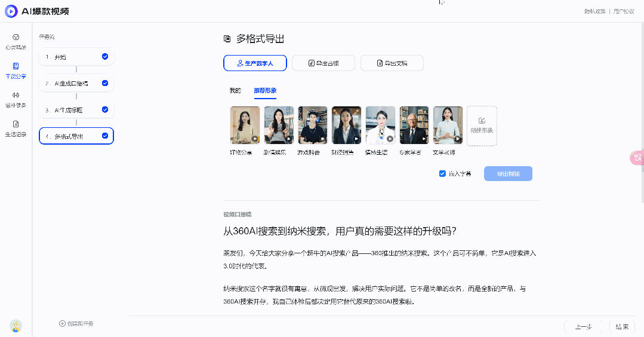Select the 导出文稿 export option
This screenshot has height=337, width=644.
coord(392,63)
